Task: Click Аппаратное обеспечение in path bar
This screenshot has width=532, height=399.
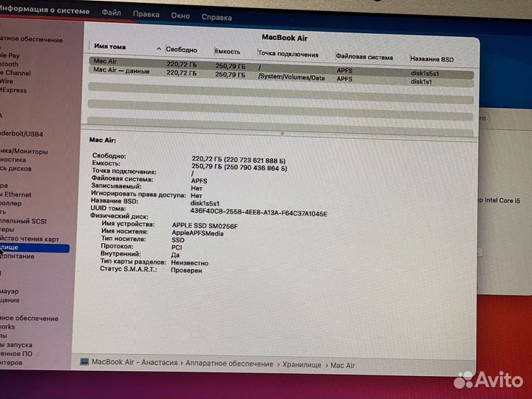Action: click(229, 364)
